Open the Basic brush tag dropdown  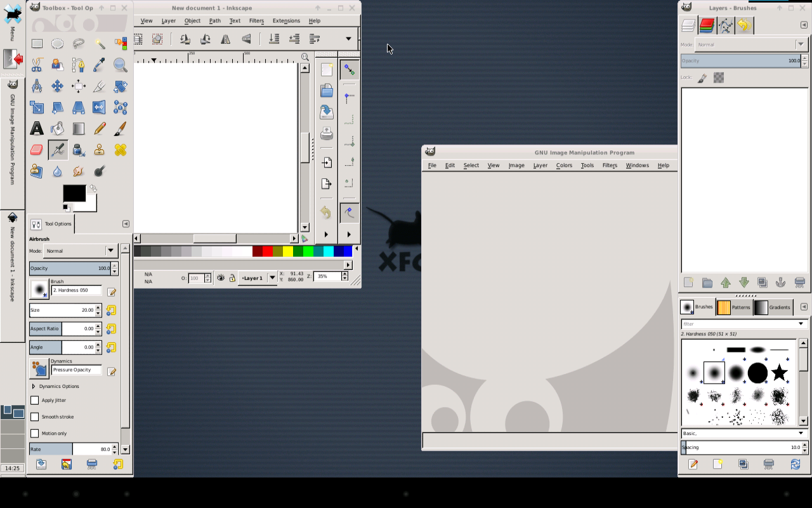(x=743, y=433)
